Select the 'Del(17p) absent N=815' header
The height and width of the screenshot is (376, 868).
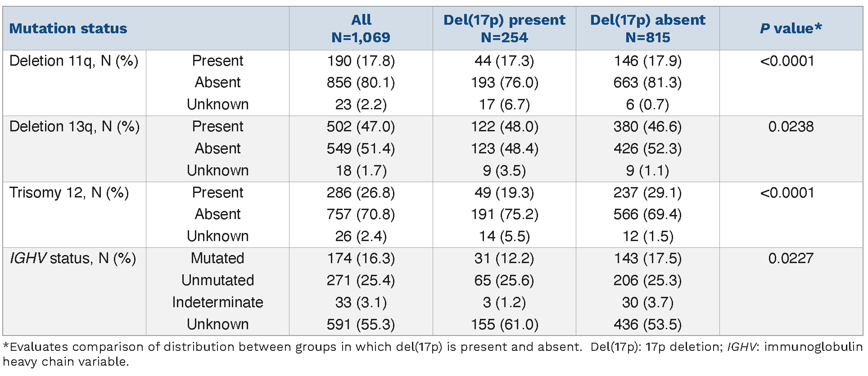[647, 28]
